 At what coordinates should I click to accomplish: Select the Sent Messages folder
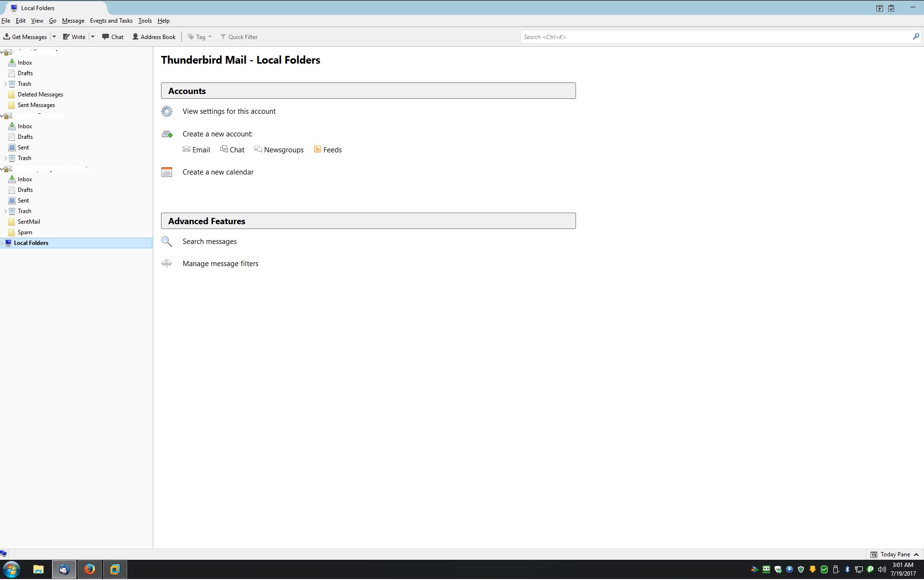tap(36, 105)
